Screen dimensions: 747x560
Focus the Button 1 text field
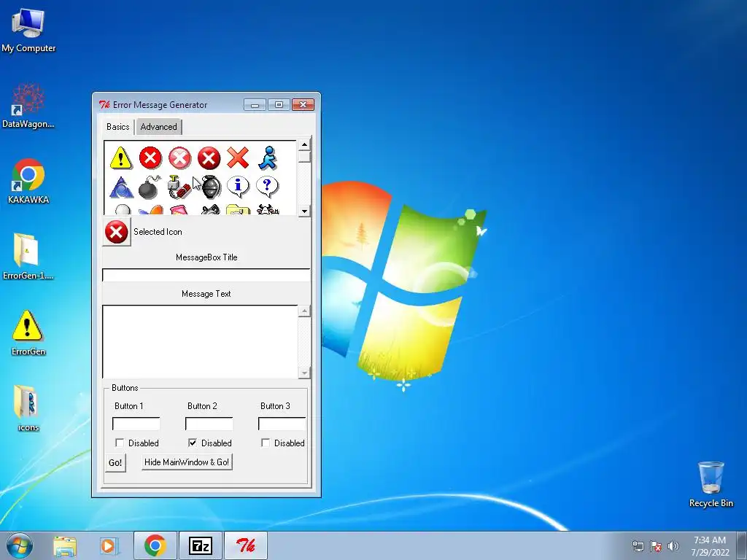click(136, 424)
